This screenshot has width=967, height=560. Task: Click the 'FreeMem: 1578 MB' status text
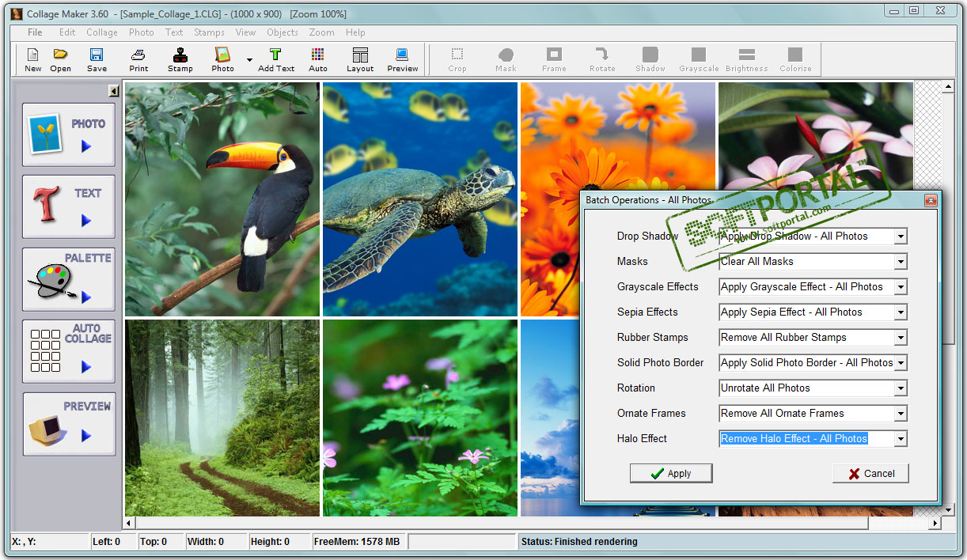(x=357, y=542)
